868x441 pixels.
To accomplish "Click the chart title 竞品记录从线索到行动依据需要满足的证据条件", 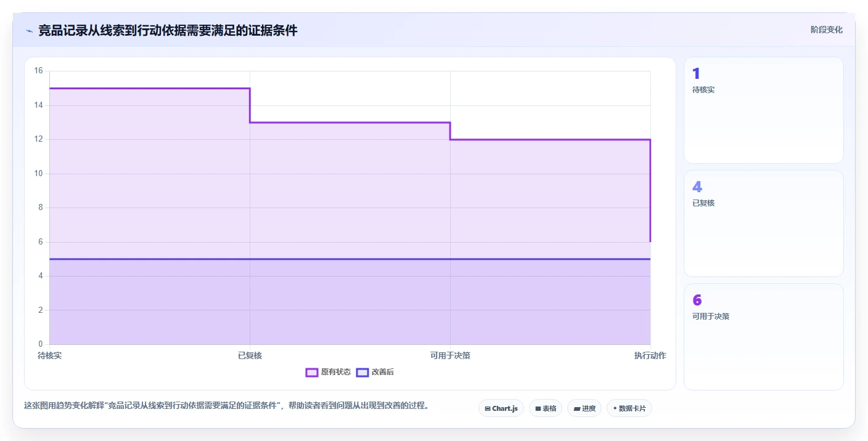I will click(x=168, y=30).
